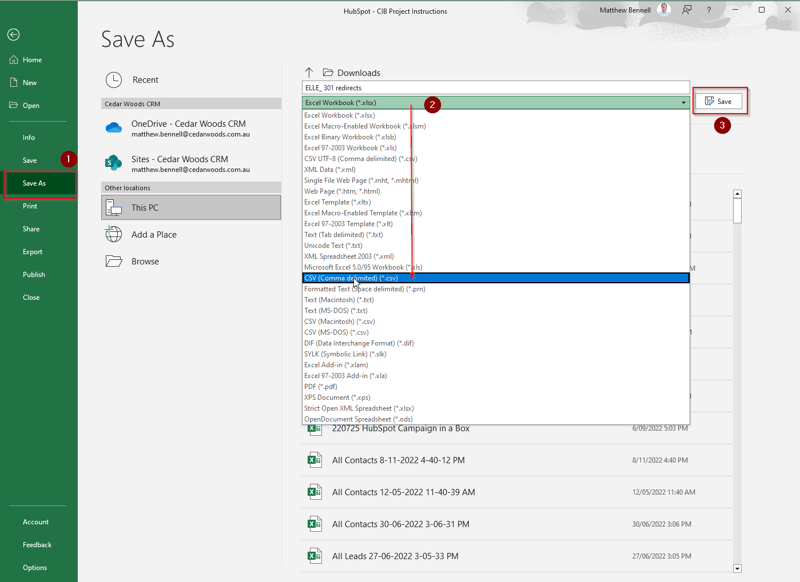Viewport: 800px width, 582px height.
Task: Open All Leads 27-06-2022 3-05-33 PM file
Action: 517,556
